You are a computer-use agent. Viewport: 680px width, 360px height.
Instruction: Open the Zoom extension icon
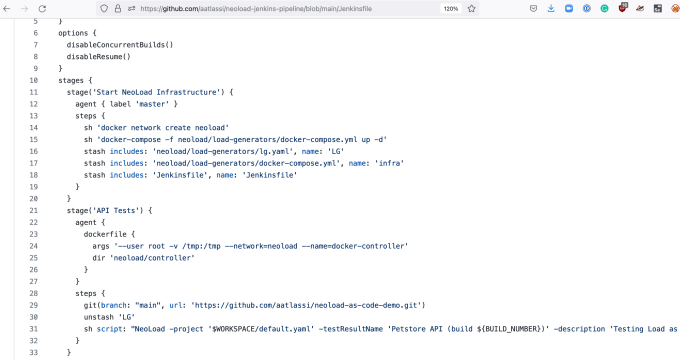coord(569,9)
